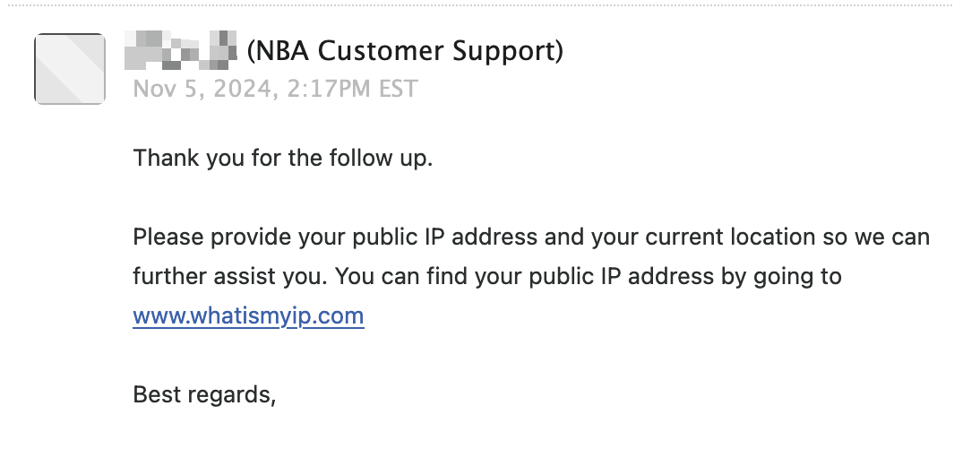Click the sender's avatar placeholder image
This screenshot has width=980, height=475.
[69, 68]
